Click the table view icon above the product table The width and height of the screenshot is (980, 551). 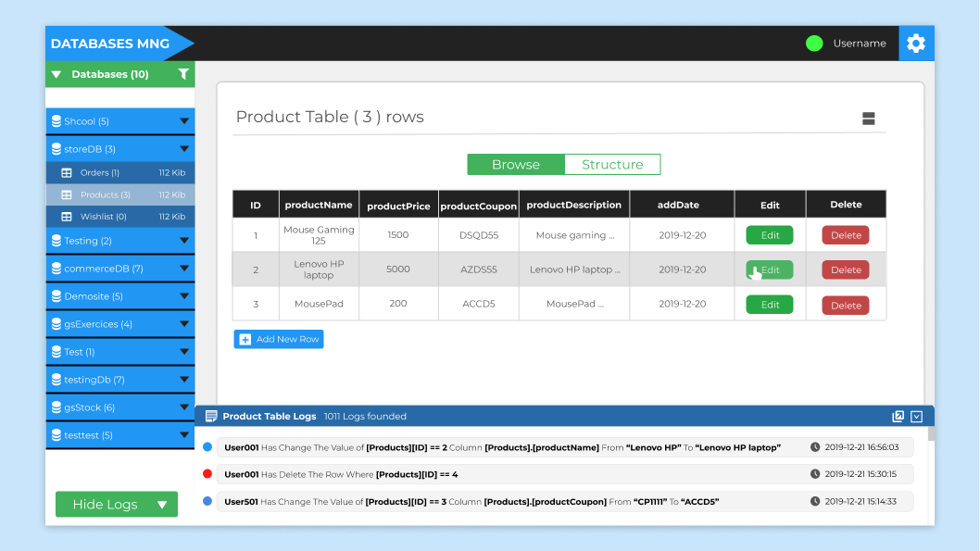(x=868, y=119)
